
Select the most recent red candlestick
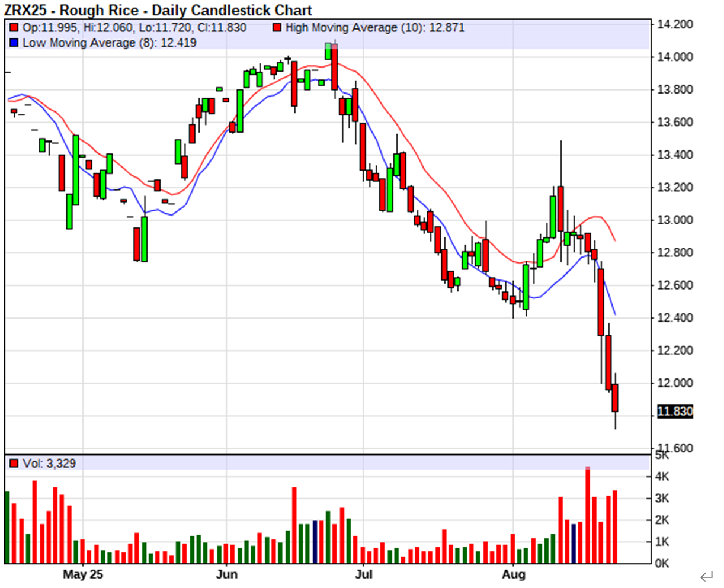coord(615,398)
